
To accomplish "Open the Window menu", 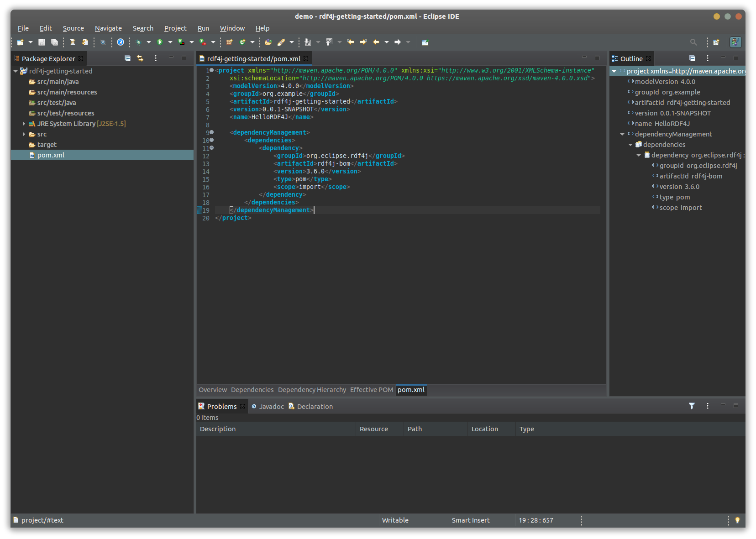I will point(232,28).
